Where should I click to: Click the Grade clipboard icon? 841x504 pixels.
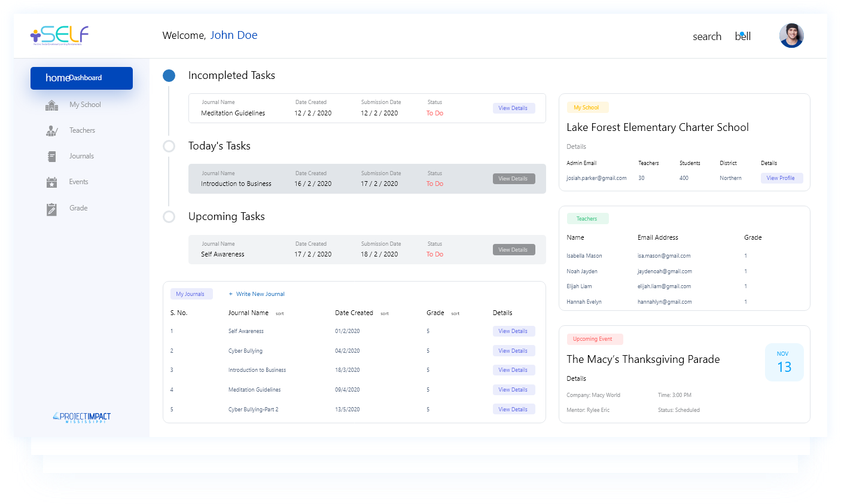coord(52,209)
